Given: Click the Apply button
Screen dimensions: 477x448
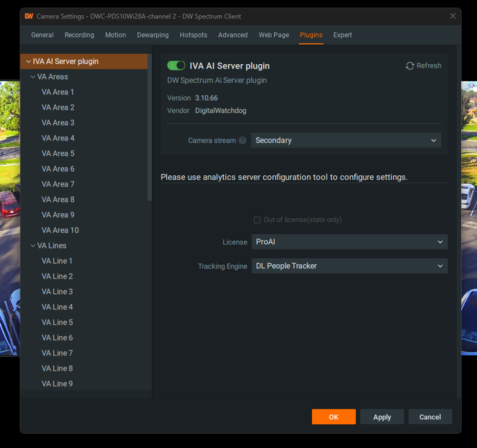Looking at the screenshot, I should (382, 416).
